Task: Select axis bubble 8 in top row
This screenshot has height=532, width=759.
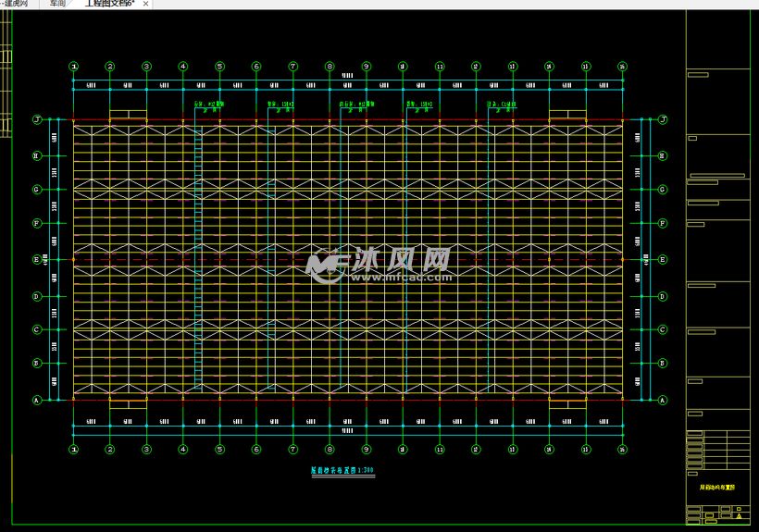Action: coord(330,66)
